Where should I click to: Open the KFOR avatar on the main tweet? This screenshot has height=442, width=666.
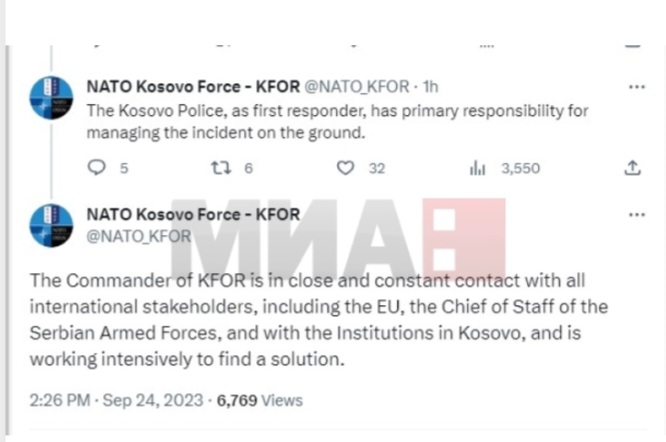tap(51, 225)
